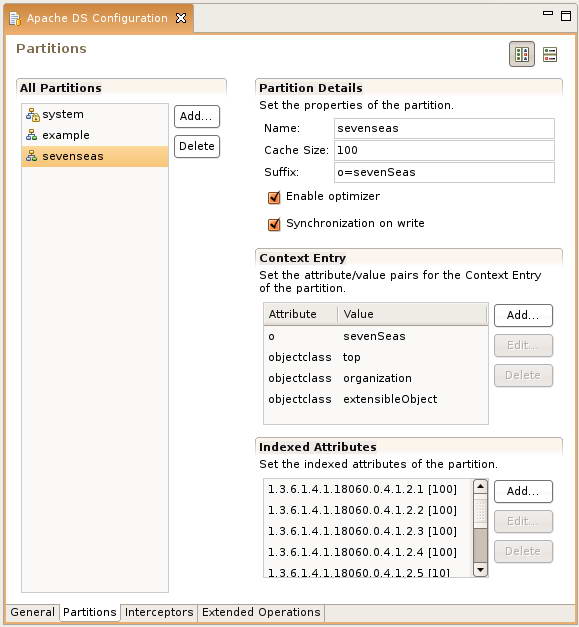Switch to the Interceptors tab
579x627 pixels.
click(x=159, y=612)
